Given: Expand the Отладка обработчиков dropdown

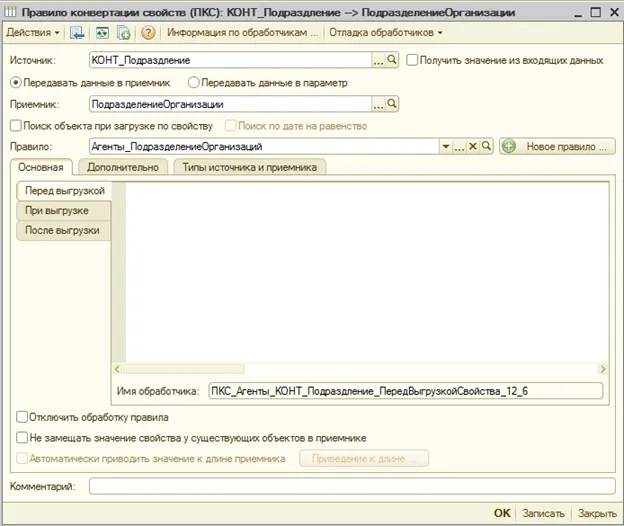Looking at the screenshot, I should pos(386,33).
